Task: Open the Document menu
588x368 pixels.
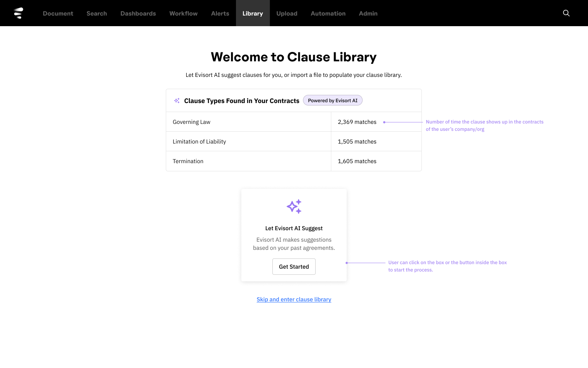Action: (58, 13)
